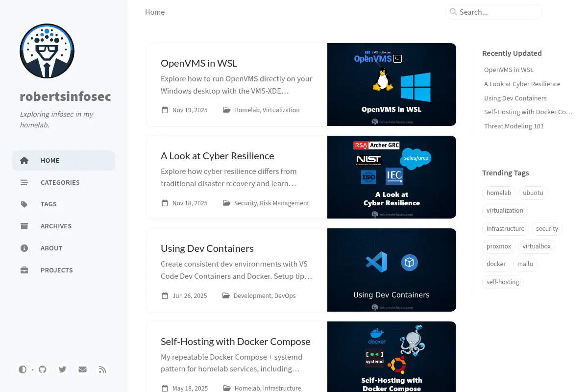Click the Self-Hosting Docker Compose thumbnail
Viewport: 588px width, 392px height.
[392, 357]
